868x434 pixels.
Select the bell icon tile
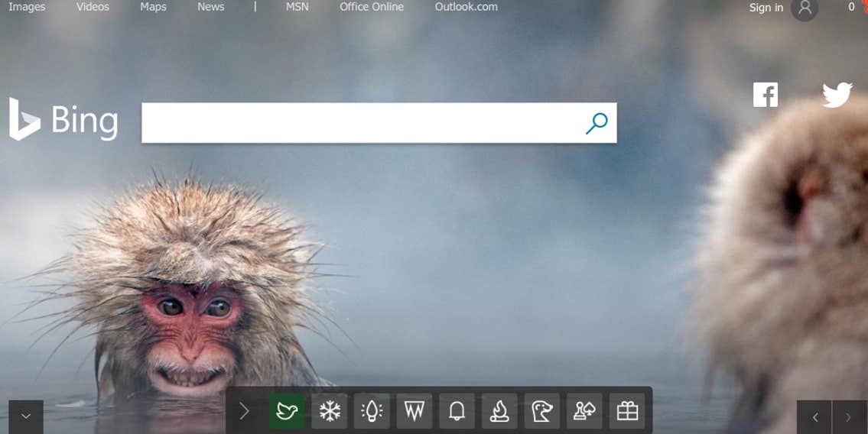[457, 411]
